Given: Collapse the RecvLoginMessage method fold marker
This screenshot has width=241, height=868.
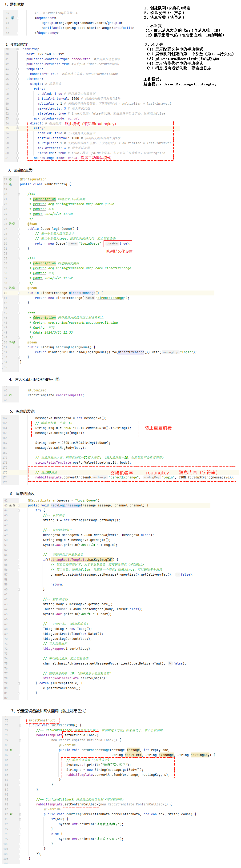Looking at the screenshot, I should (x=19, y=506).
